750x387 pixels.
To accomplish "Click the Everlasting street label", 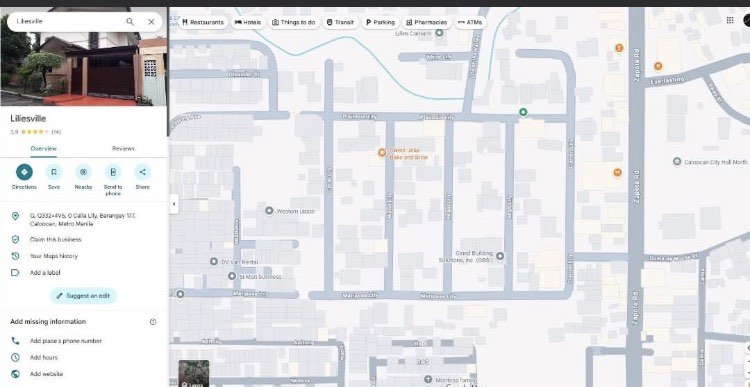I will pyautogui.click(x=668, y=81).
